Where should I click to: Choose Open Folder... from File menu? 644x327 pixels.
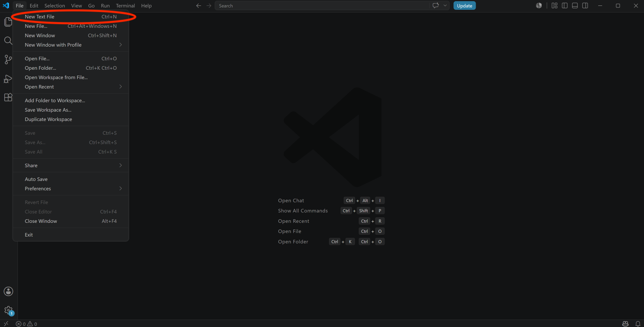[x=71, y=68]
